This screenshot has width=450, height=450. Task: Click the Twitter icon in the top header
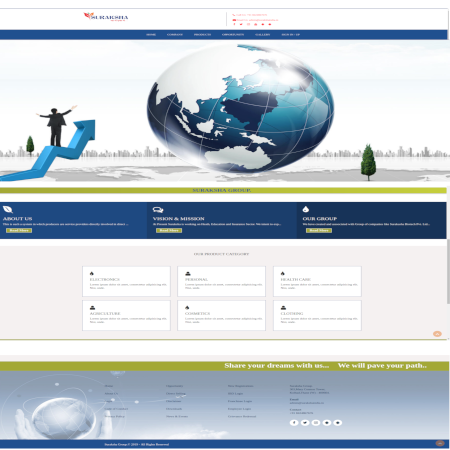point(241,24)
